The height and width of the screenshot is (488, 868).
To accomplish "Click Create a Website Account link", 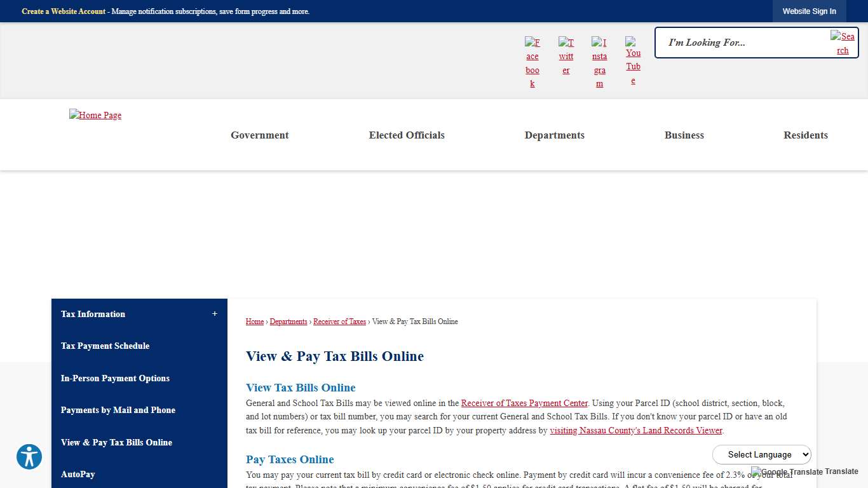I will [x=64, y=11].
